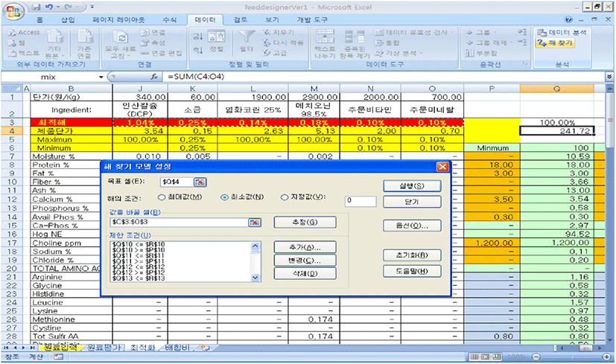The image size is (616, 364).
Task: Switch to the 수식 ribbon tab
Action: pos(169,19)
